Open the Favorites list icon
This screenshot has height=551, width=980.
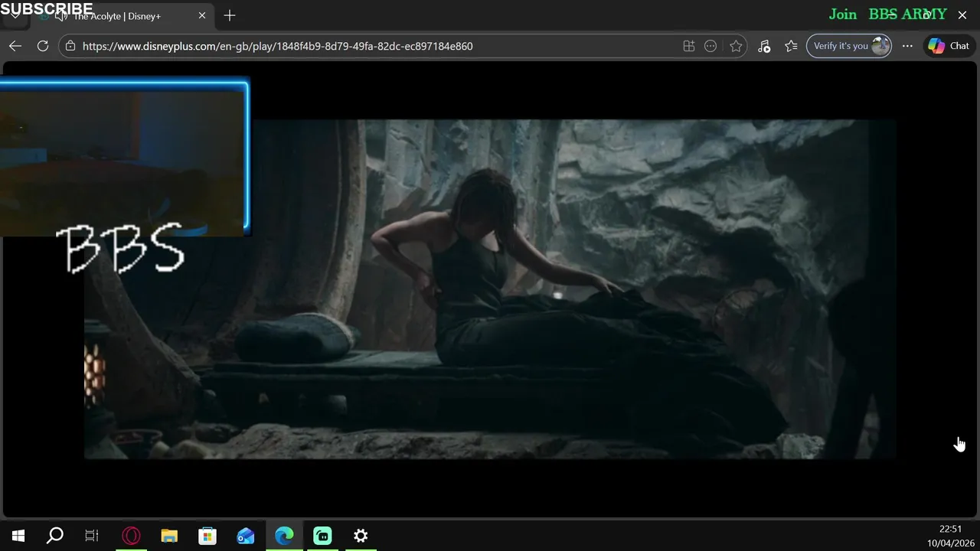pyautogui.click(x=791, y=46)
